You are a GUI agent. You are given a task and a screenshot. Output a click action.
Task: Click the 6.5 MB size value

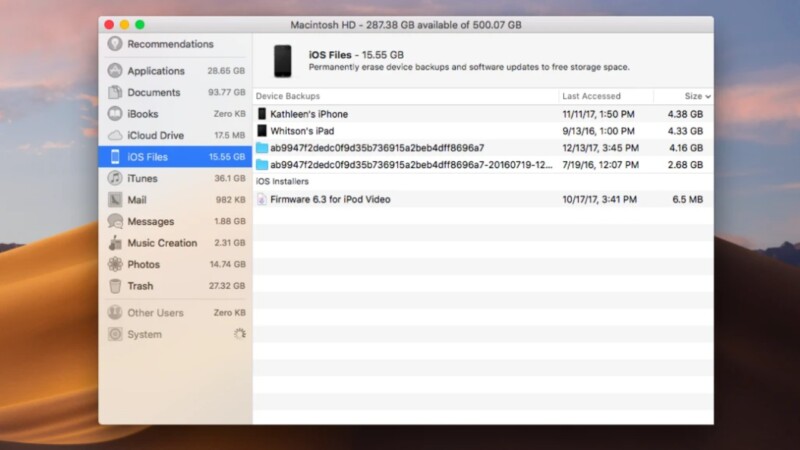[687, 199]
